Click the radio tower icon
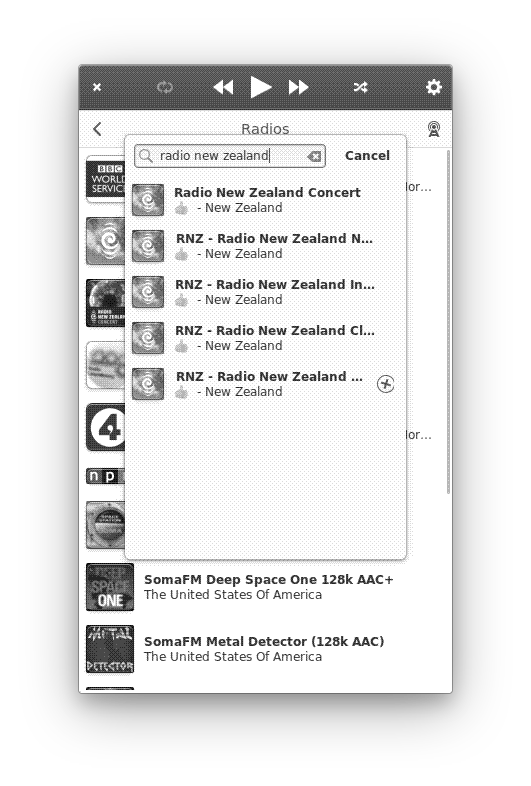This screenshot has width=531, height=786. pos(434,129)
